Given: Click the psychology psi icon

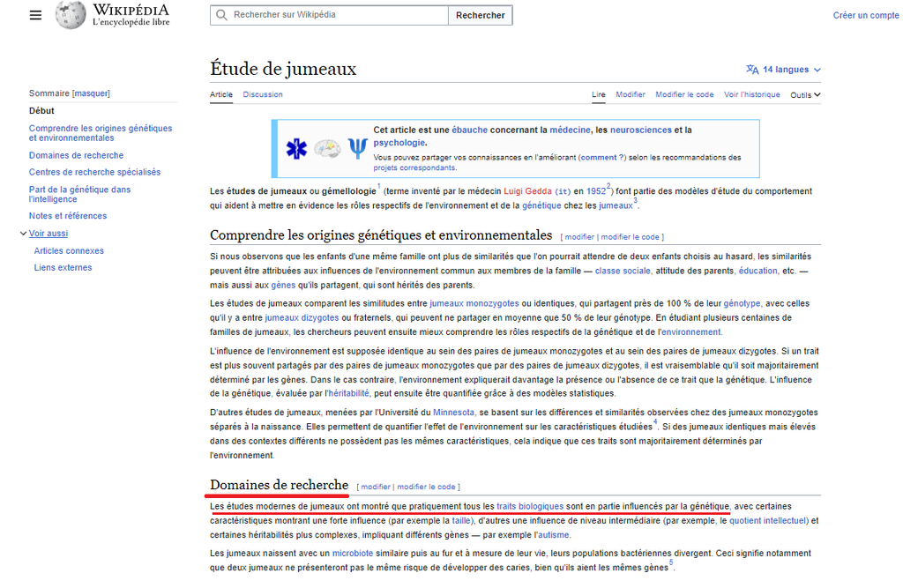Looking at the screenshot, I should 357,149.
